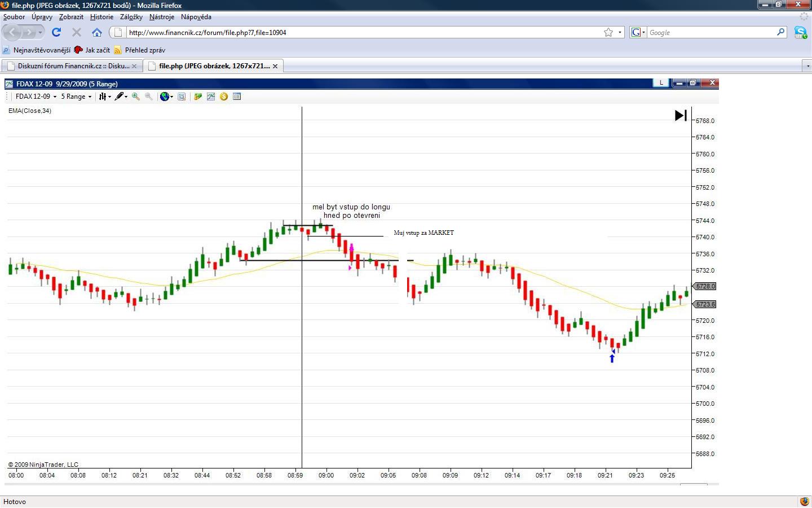
Task: Click the EMA(Close,34) indicator label
Action: [30, 111]
